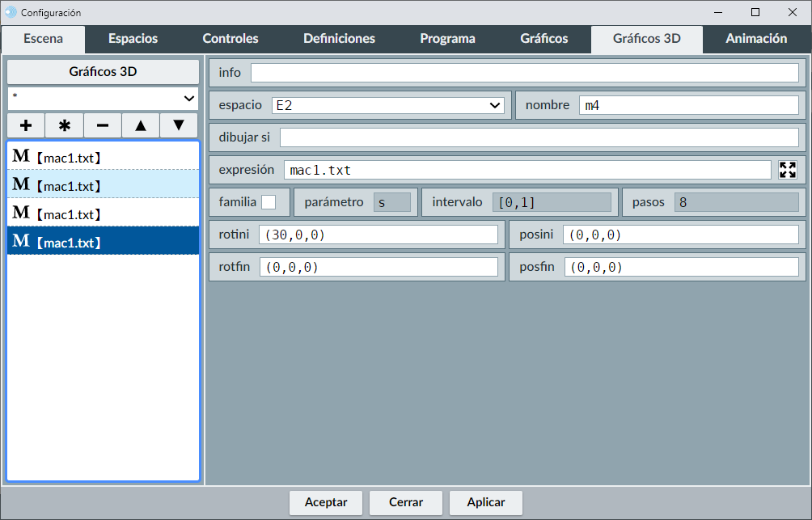Open expanded editor for expresión field
The width and height of the screenshot is (812, 520).
click(x=787, y=170)
